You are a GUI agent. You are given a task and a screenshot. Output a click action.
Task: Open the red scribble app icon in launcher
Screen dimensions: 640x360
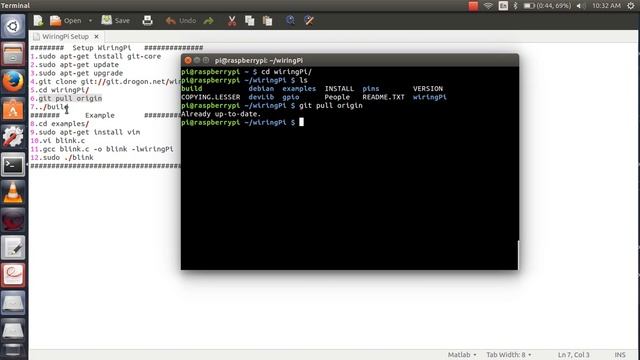[x=13, y=275]
